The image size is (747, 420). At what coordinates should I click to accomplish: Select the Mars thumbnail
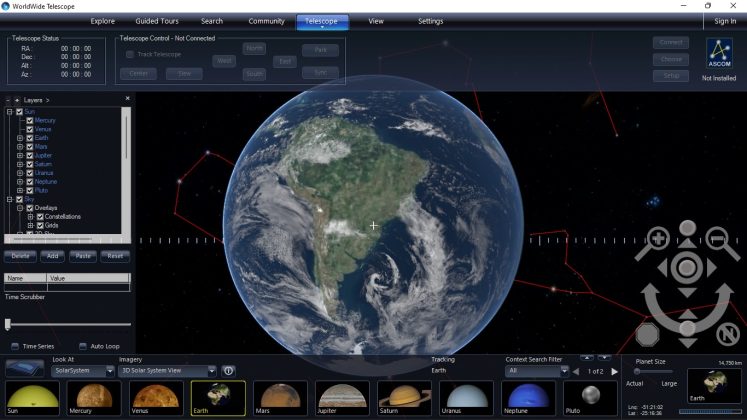[280, 398]
